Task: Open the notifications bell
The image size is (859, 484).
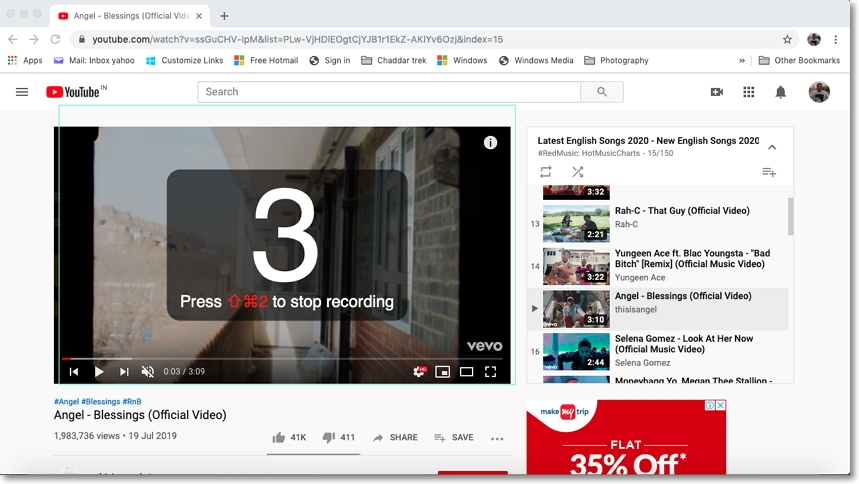Action: (781, 92)
